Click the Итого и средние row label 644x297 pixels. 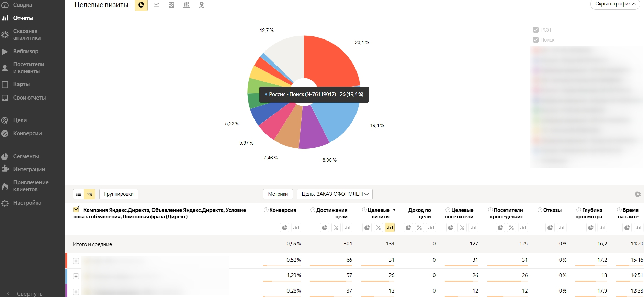point(92,244)
